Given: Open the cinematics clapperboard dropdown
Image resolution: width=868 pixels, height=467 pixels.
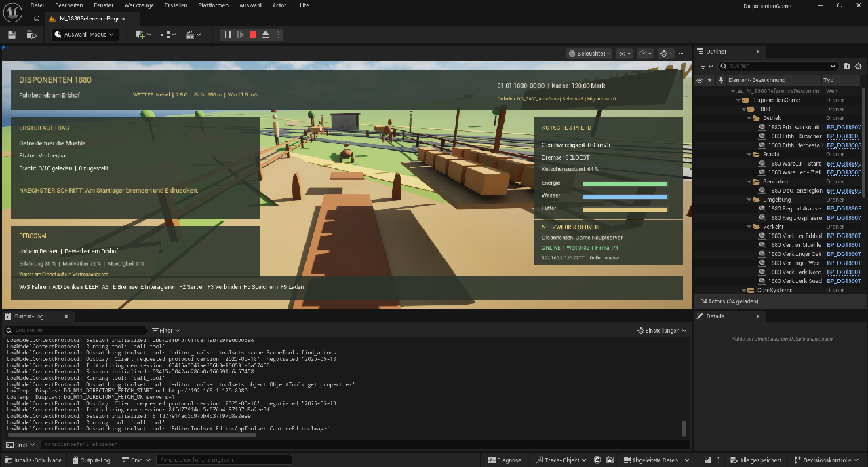Looking at the screenshot, I should [193, 34].
